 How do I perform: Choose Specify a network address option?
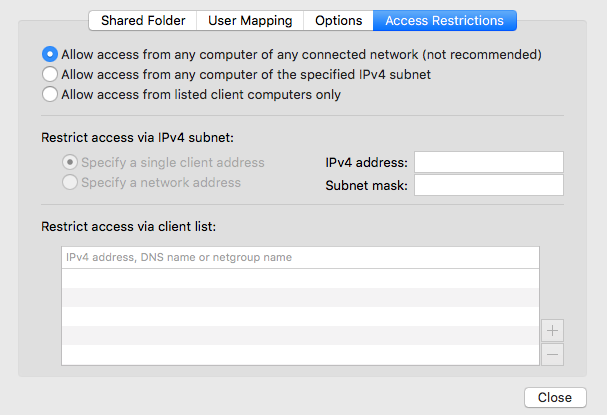[x=70, y=182]
